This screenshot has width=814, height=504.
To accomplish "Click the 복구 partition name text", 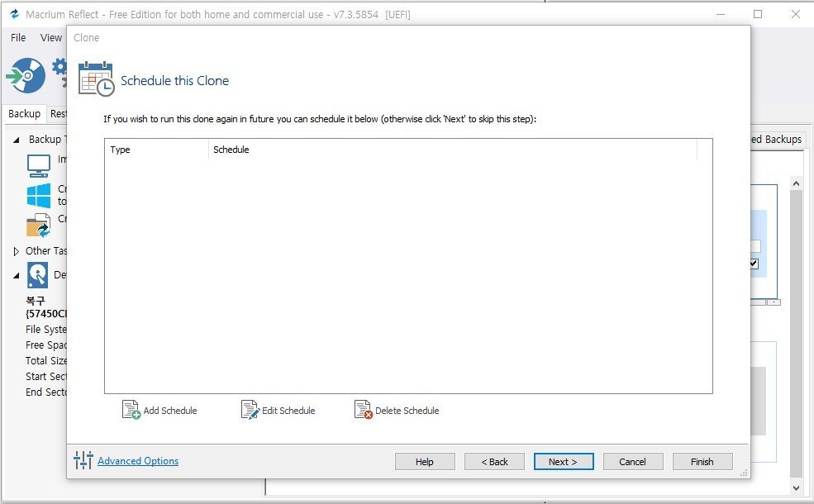I will [x=36, y=301].
